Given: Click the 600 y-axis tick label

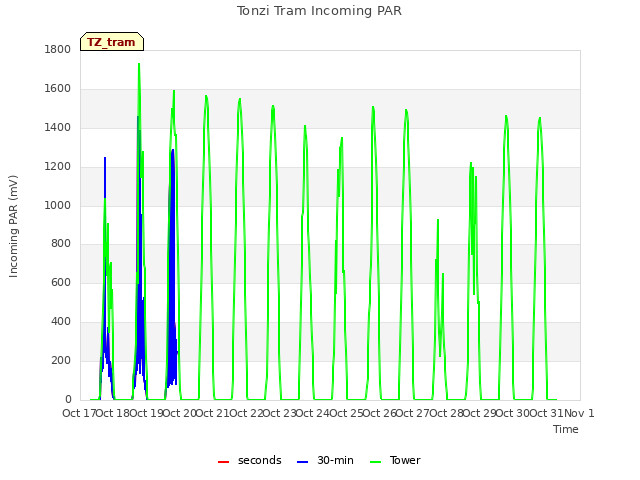Looking at the screenshot, I should [61, 282].
